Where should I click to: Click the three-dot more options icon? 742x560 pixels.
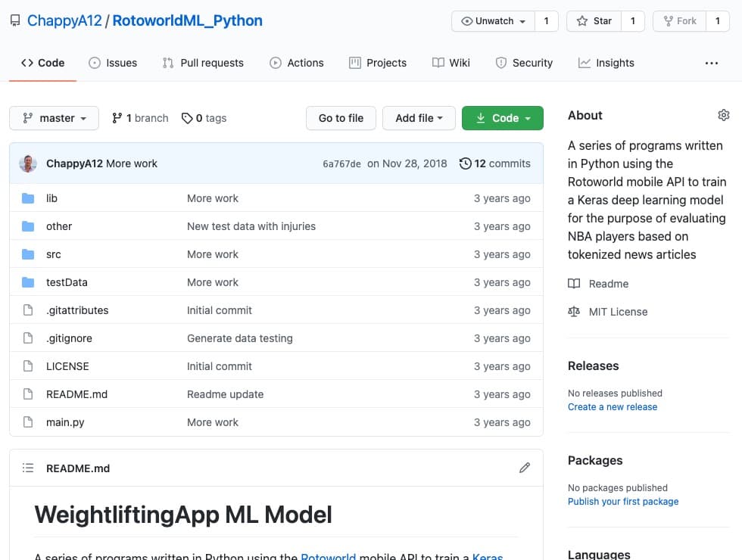click(711, 63)
